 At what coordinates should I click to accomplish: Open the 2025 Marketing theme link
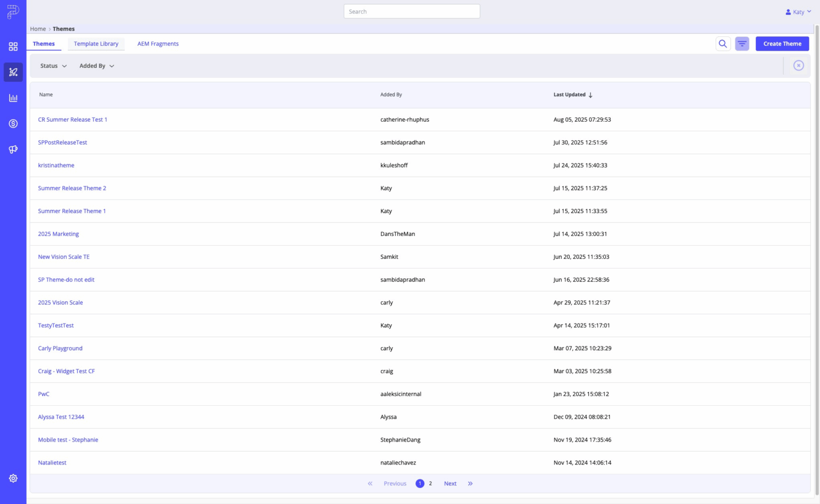point(58,234)
